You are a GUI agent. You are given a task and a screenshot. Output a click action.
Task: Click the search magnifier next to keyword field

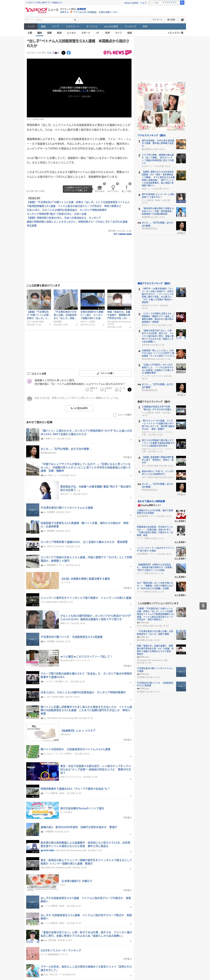pyautogui.click(x=75, y=20)
